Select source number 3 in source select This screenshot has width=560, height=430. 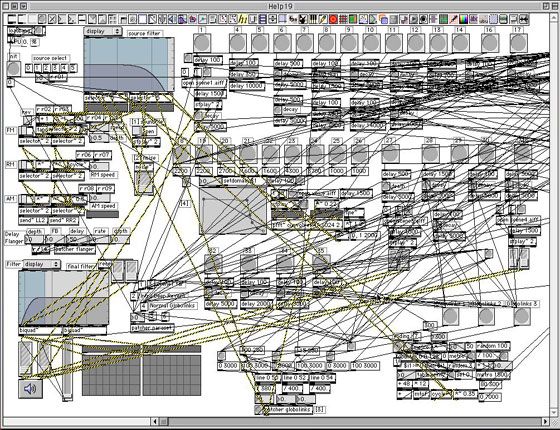click(x=55, y=68)
